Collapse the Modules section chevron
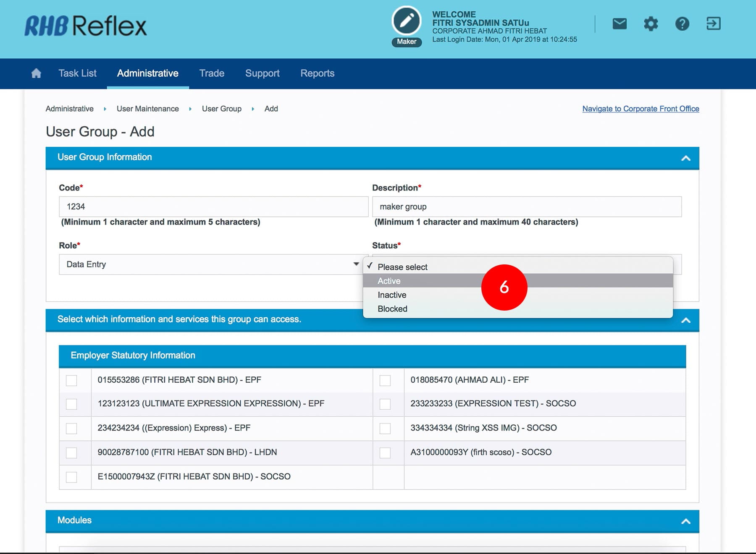The image size is (756, 554). click(685, 521)
